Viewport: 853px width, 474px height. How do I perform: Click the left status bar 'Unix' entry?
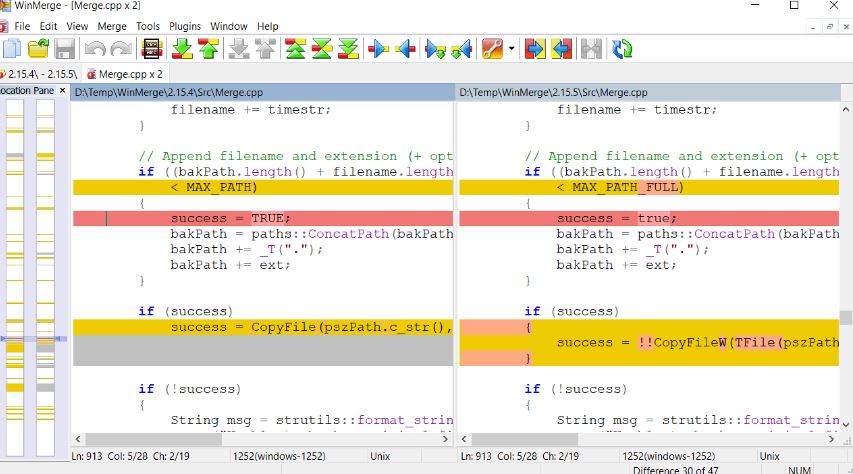380,456
